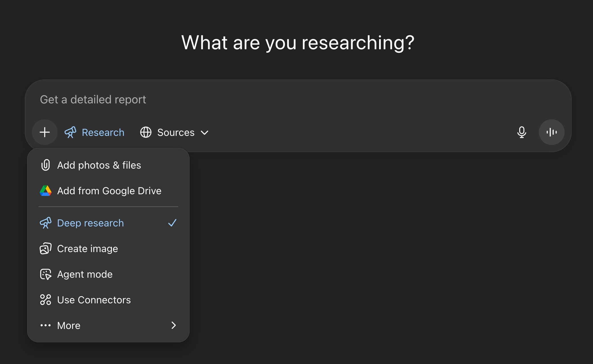The image size is (593, 364).
Task: Choose Add from Google Drive
Action: [x=109, y=191]
